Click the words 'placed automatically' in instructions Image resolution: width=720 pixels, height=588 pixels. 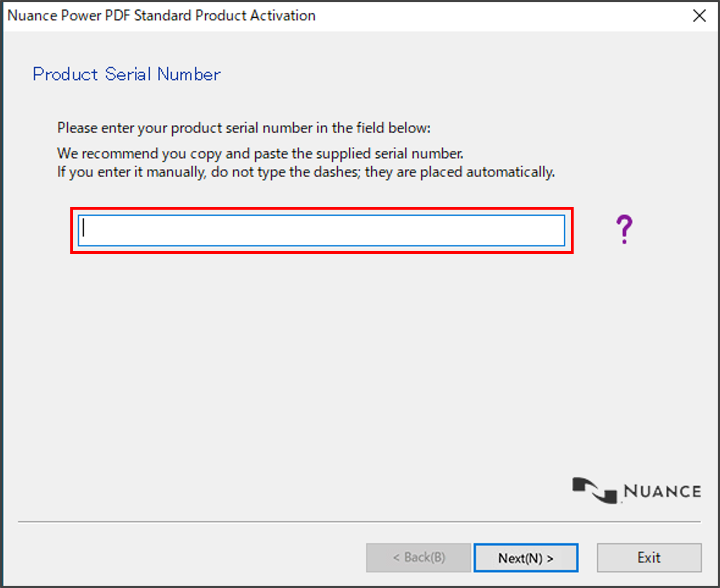point(487,172)
